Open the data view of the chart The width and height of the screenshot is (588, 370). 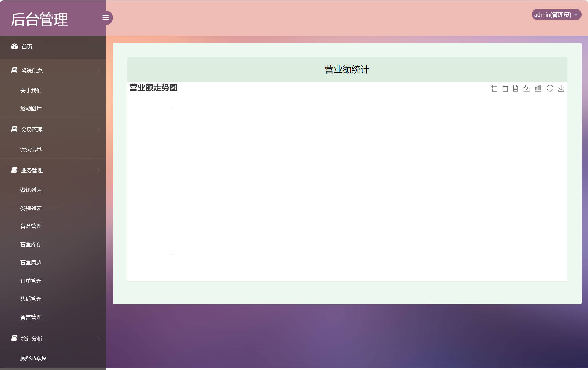click(516, 88)
